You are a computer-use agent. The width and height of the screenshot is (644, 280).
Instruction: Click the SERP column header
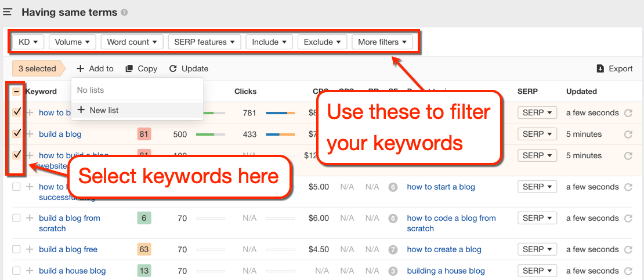point(527,92)
